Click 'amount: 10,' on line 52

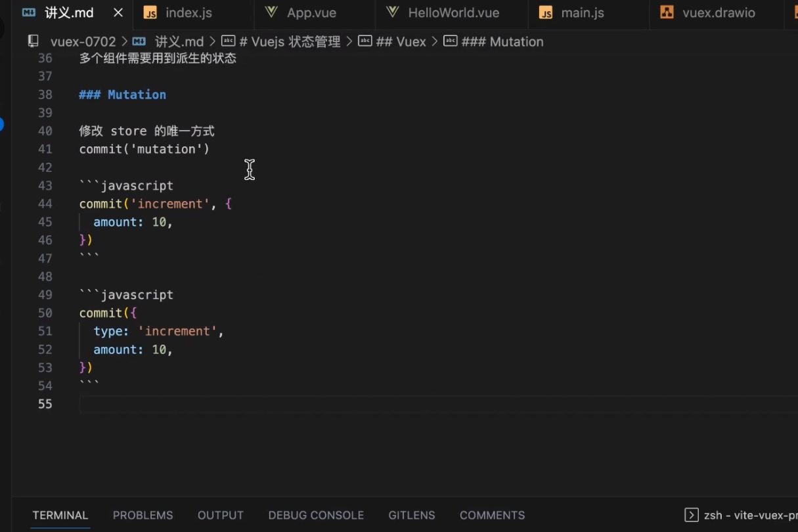coord(133,349)
